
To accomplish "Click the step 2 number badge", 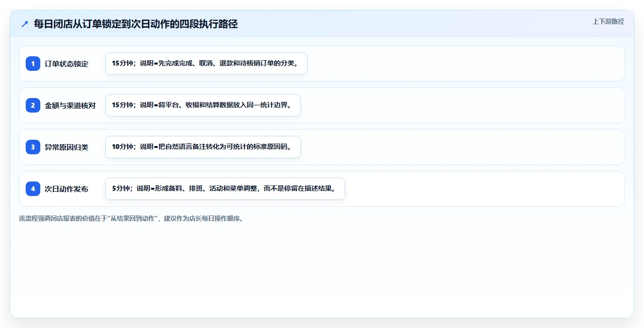I will tap(33, 105).
